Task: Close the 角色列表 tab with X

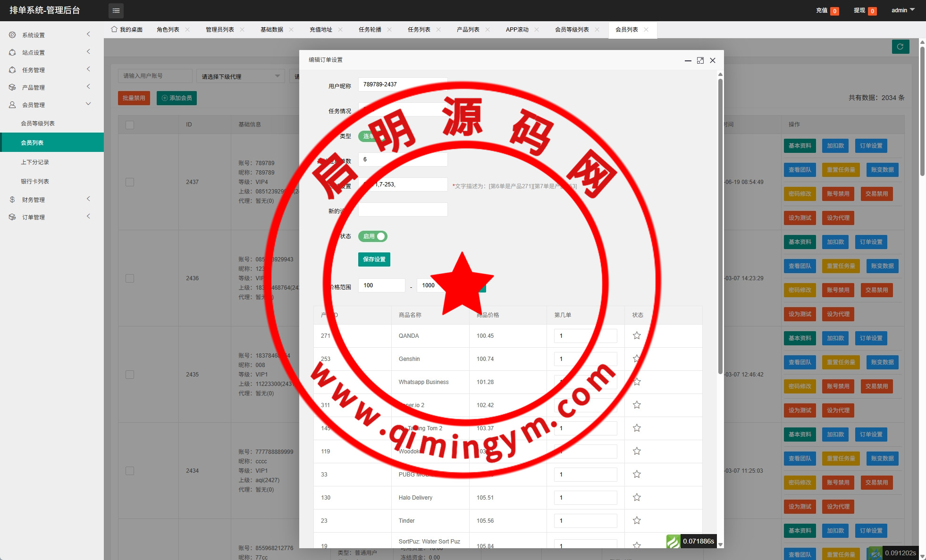Action: tap(187, 29)
